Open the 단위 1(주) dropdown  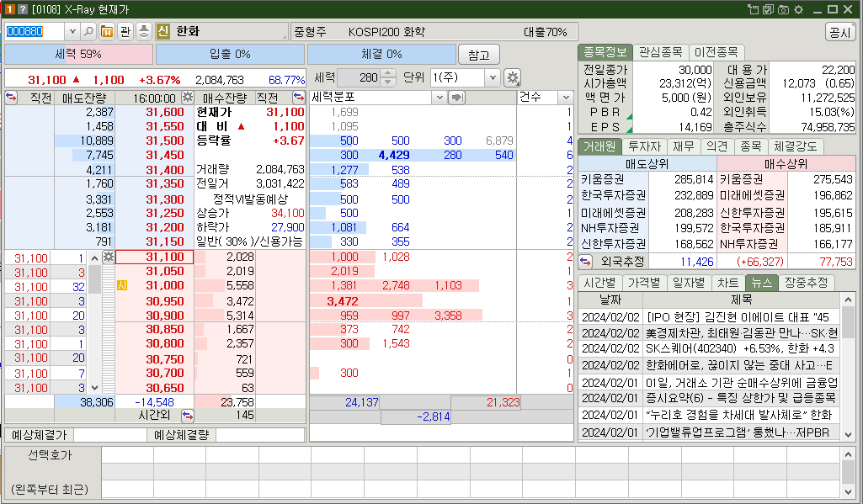[x=494, y=77]
